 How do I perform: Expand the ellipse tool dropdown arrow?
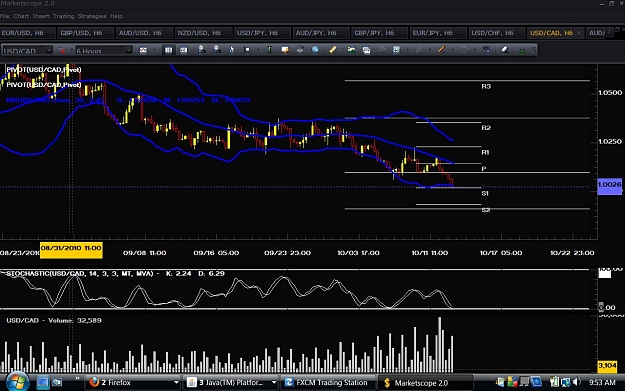475,50
